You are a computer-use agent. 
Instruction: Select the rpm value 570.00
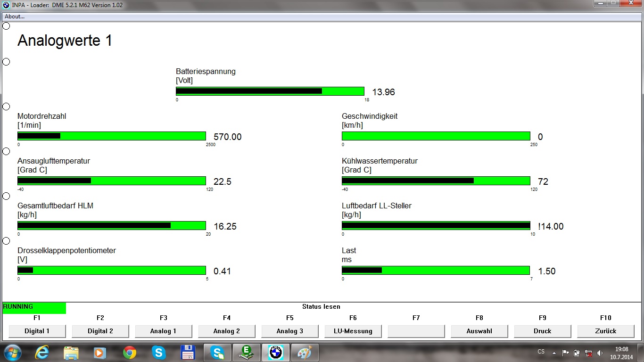pyautogui.click(x=228, y=137)
